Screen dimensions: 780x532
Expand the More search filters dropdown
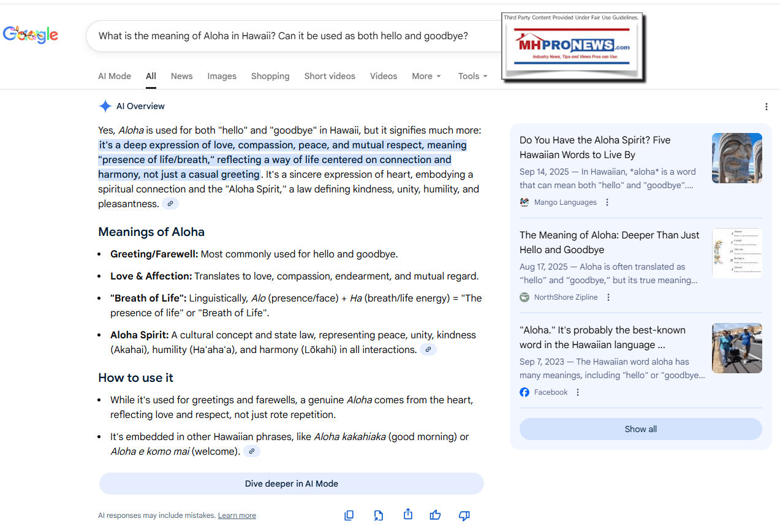click(426, 76)
